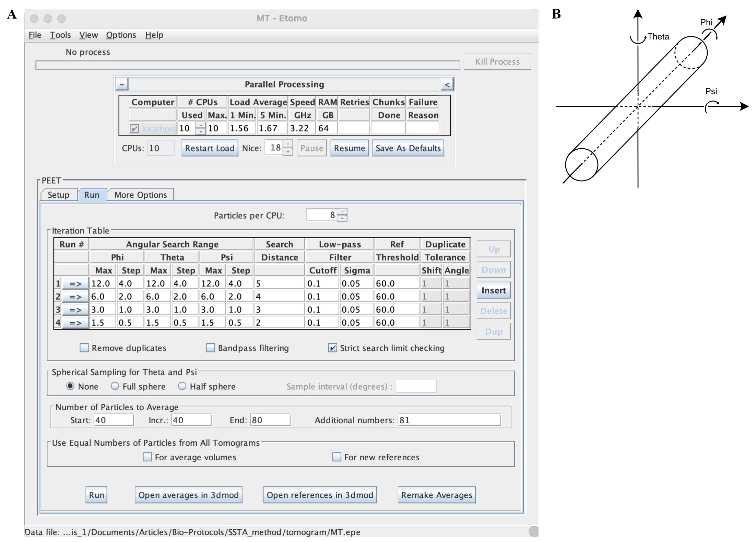Check For average volumes checkbox
This screenshot has width=756, height=542.
coord(147,457)
